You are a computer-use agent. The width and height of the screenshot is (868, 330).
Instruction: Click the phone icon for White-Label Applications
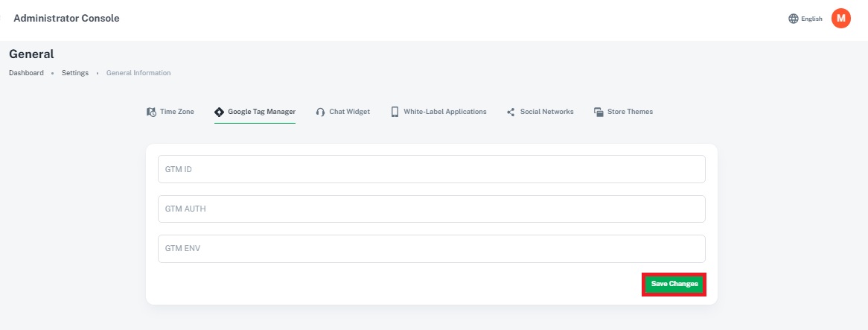point(395,112)
